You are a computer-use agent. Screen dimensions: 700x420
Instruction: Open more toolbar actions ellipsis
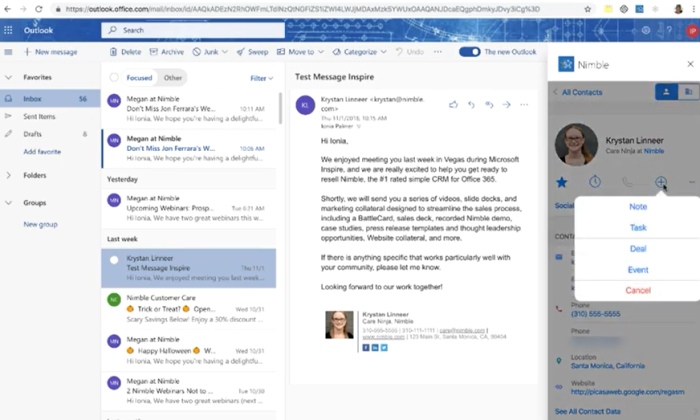pos(438,52)
